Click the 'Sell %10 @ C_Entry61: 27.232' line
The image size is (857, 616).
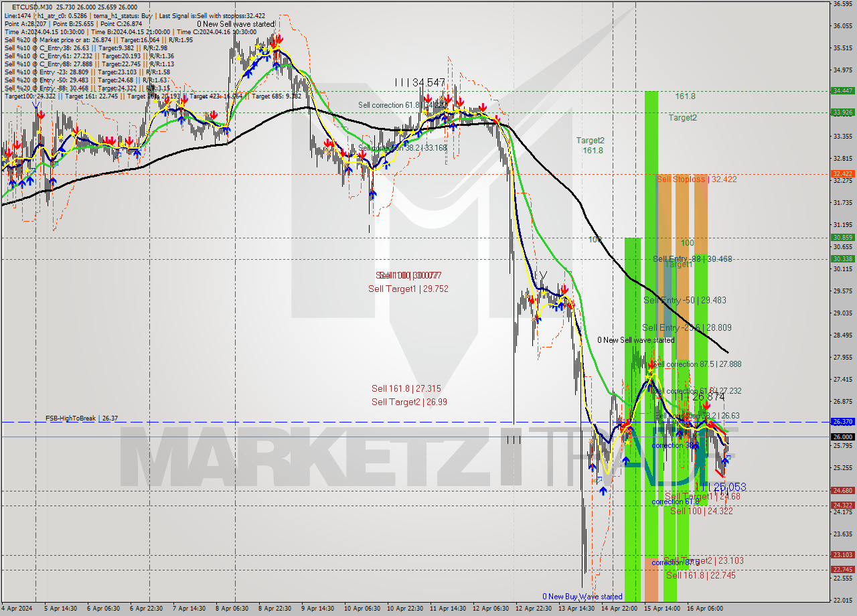(89, 56)
